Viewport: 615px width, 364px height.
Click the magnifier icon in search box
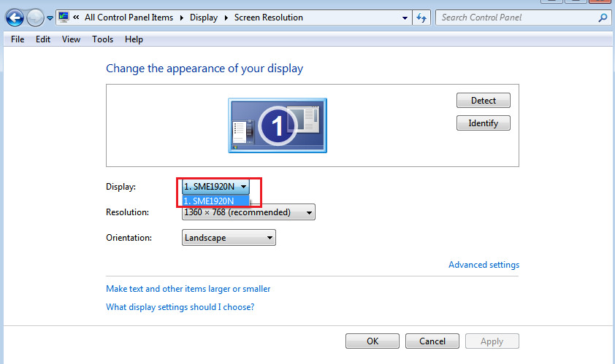[603, 18]
